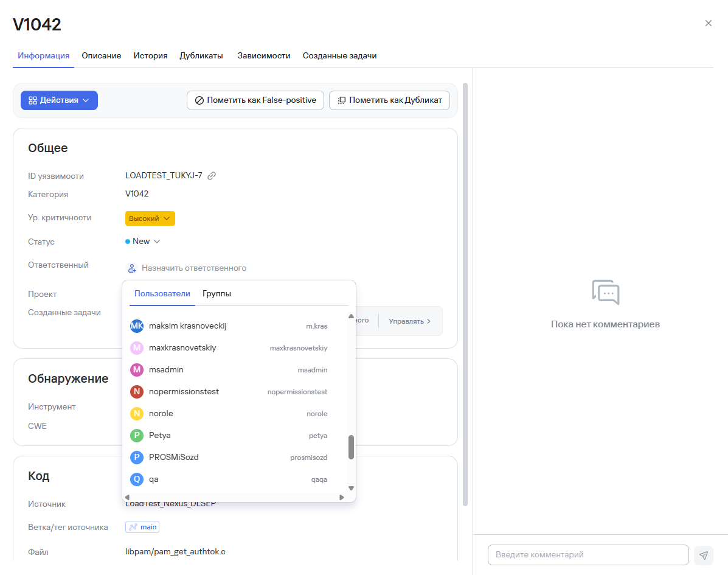The image size is (728, 575).
Task: Click the empty comments chat bubble icon
Action: pos(605,292)
